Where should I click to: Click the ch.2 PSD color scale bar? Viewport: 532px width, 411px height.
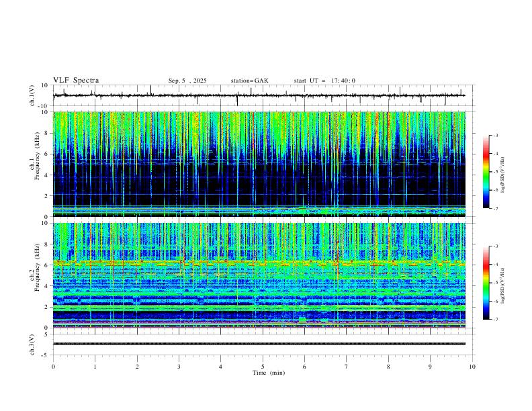(486, 283)
